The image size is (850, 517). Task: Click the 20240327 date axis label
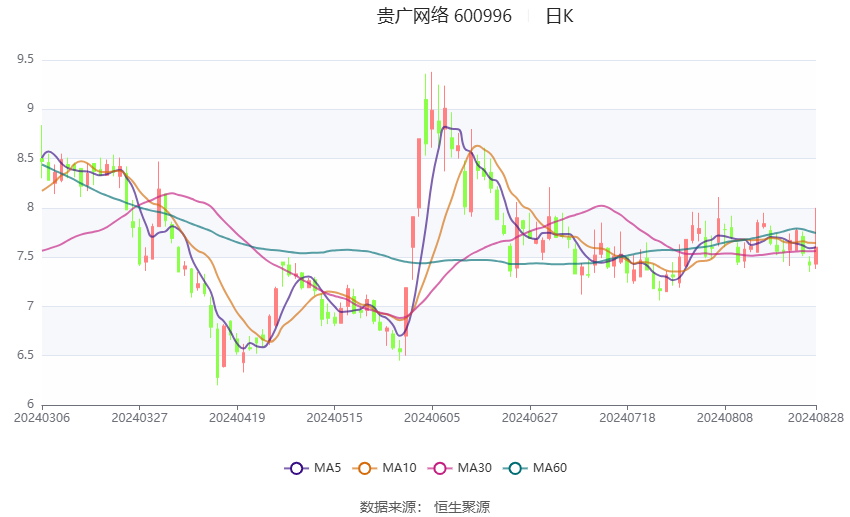tap(139, 418)
